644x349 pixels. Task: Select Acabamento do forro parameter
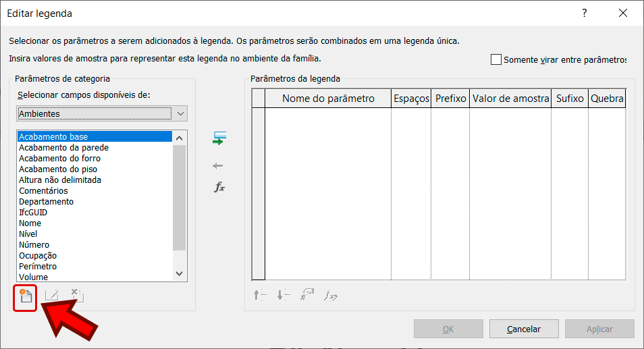95,158
